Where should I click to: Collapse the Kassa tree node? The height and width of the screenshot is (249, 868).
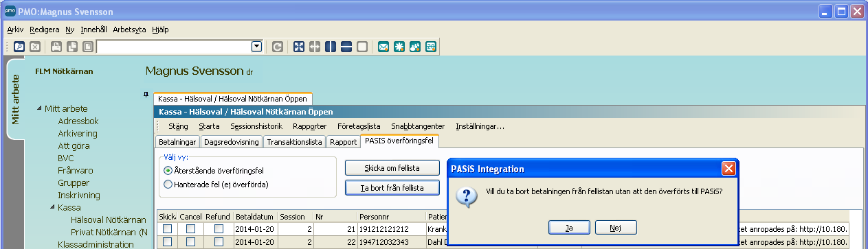52,207
